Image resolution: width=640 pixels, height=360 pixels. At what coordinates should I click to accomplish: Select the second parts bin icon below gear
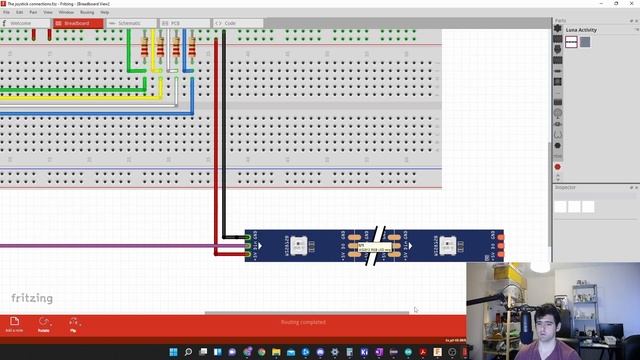[558, 39]
